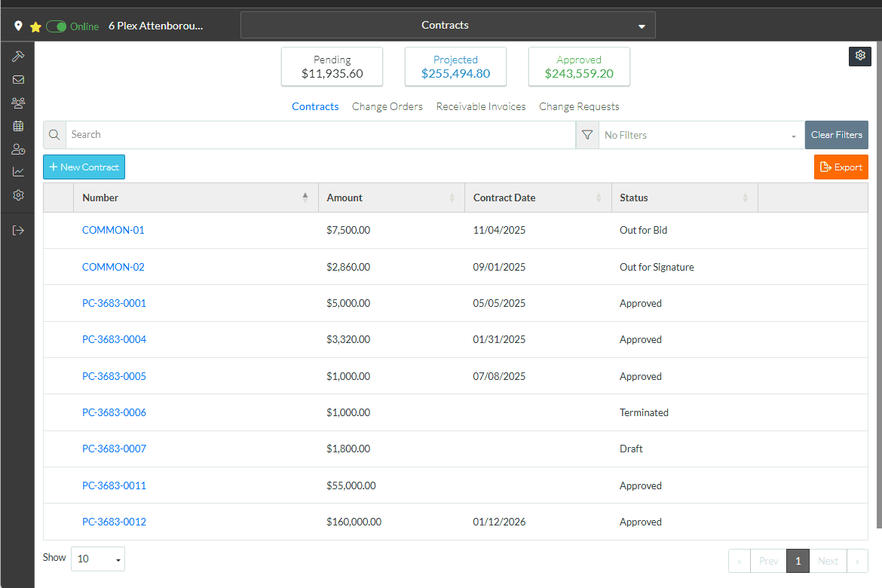This screenshot has height=588, width=882.
Task: Expand the Contracts module dropdown
Action: coord(448,25)
